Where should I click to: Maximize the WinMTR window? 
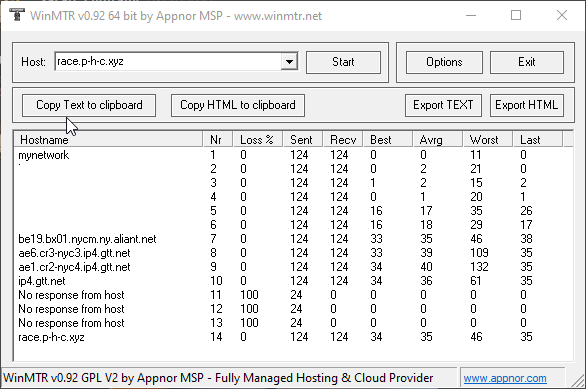[516, 15]
